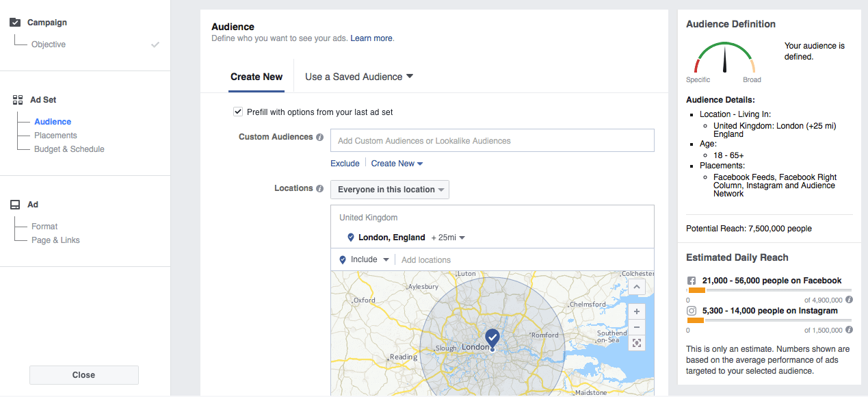Click the Ad Set grid icon
Screen dimensions: 868x397
click(x=18, y=100)
